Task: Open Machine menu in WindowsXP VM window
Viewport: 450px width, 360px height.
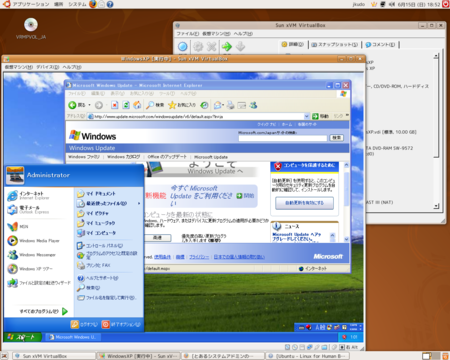Action: [19, 67]
